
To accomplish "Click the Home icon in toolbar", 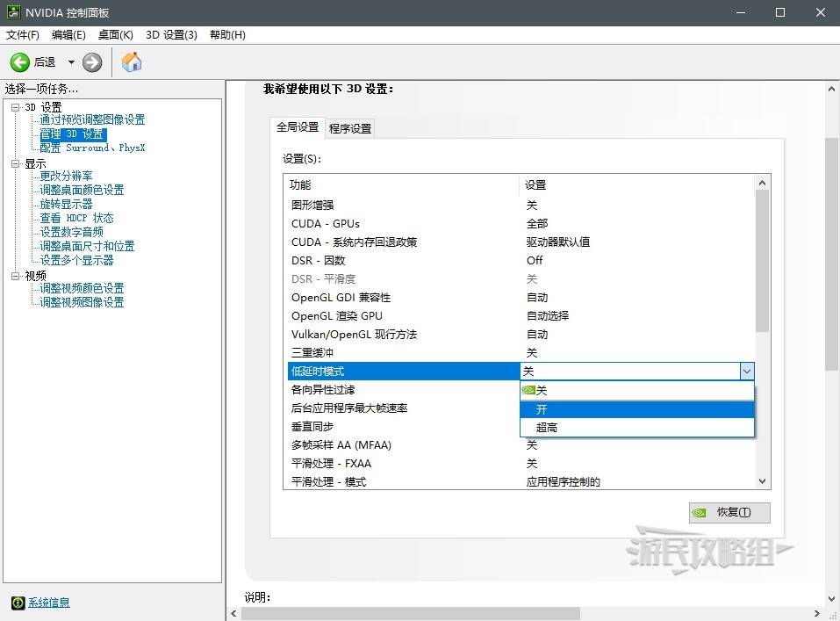I will click(x=132, y=62).
